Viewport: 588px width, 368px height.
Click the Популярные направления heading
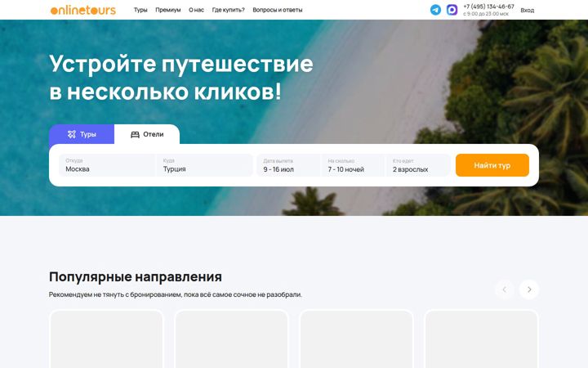136,276
